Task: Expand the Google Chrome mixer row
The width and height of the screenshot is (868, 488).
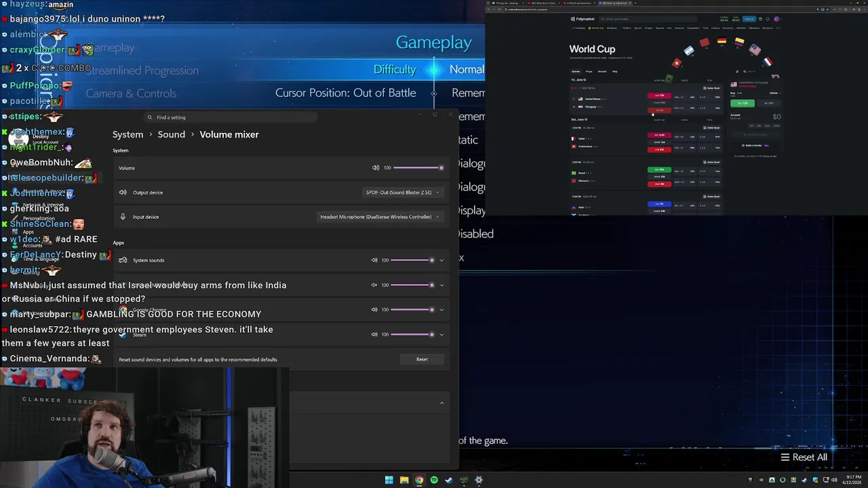Action: coord(441,310)
